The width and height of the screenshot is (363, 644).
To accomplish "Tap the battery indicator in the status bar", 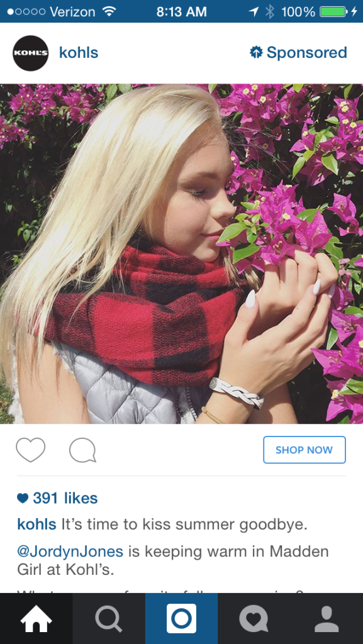I will pos(332,11).
